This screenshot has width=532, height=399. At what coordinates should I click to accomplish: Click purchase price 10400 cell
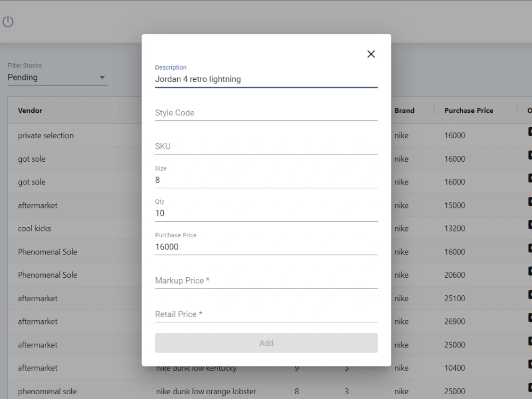coord(455,368)
